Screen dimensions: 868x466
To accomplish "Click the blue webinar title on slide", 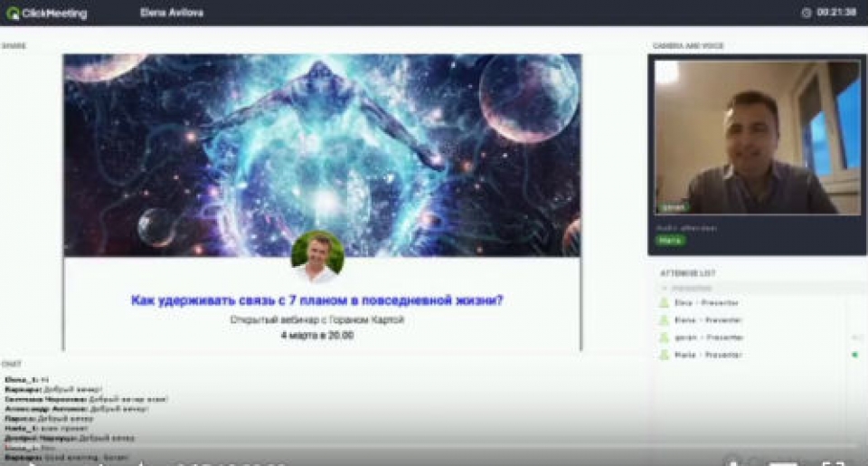I will (x=317, y=300).
